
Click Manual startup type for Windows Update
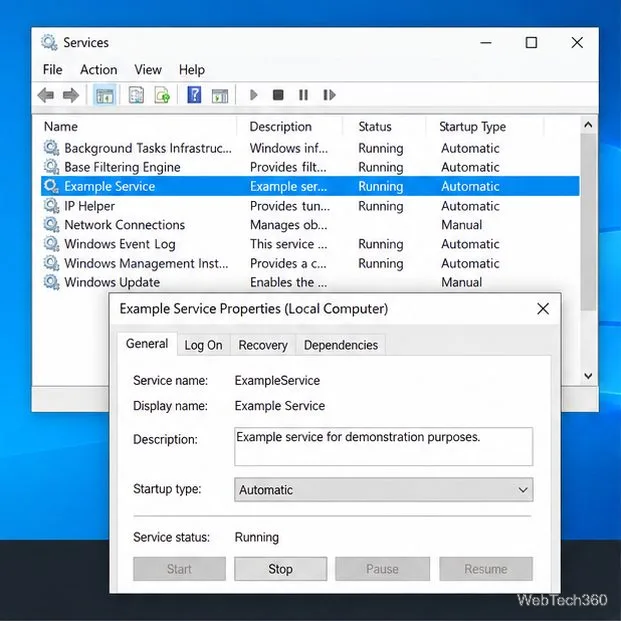(461, 282)
